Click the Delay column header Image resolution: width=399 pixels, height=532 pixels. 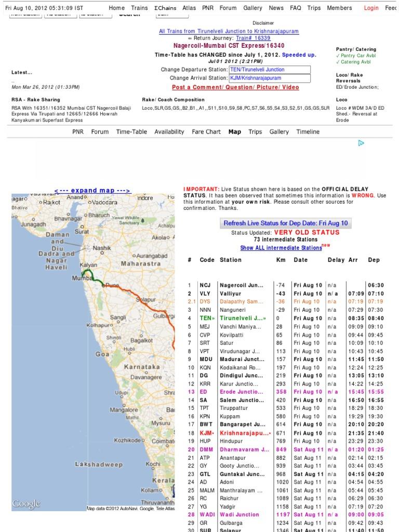(336, 260)
